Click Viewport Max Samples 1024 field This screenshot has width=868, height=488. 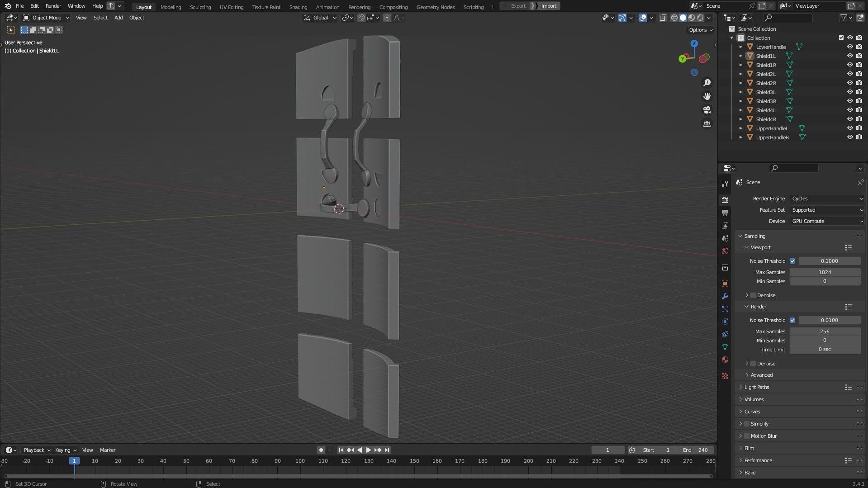825,272
